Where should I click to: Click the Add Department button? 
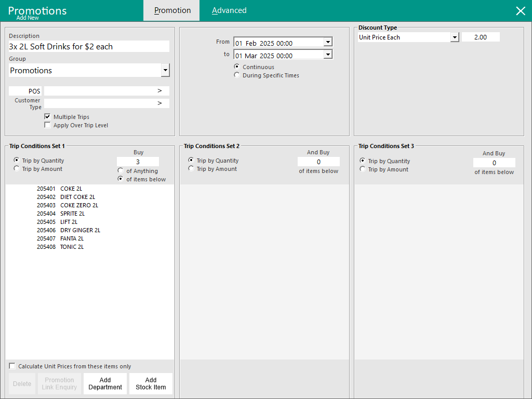coord(105,383)
